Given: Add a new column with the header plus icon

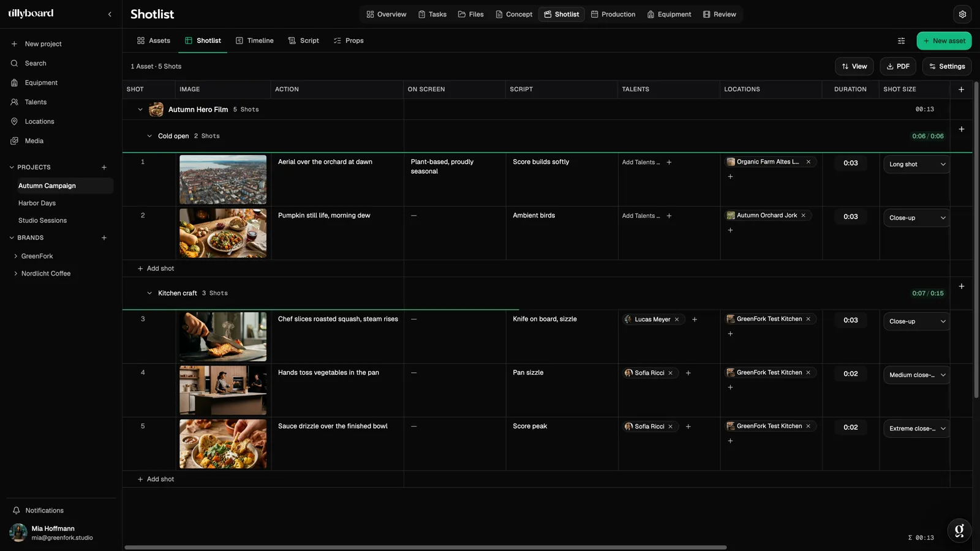Looking at the screenshot, I should click(961, 89).
